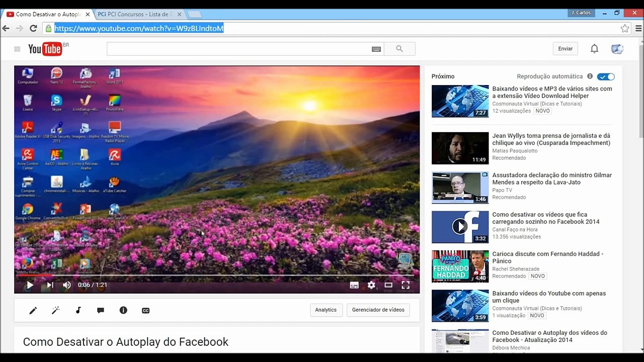Open the pencil edit video info tool
The height and width of the screenshot is (362, 644).
(33, 310)
